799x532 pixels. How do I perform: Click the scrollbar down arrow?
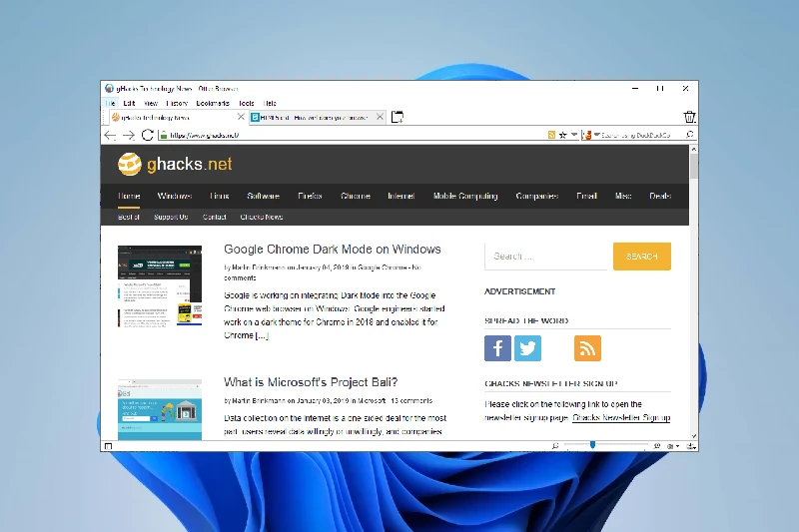693,436
